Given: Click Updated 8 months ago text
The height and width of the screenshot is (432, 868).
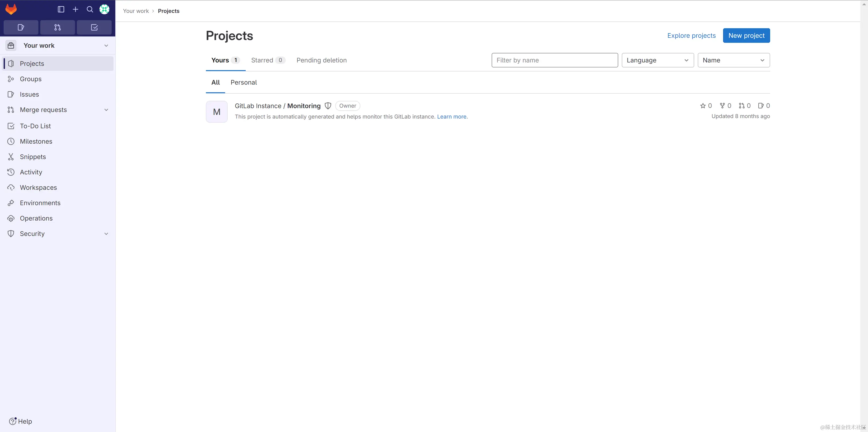Looking at the screenshot, I should click(x=741, y=116).
